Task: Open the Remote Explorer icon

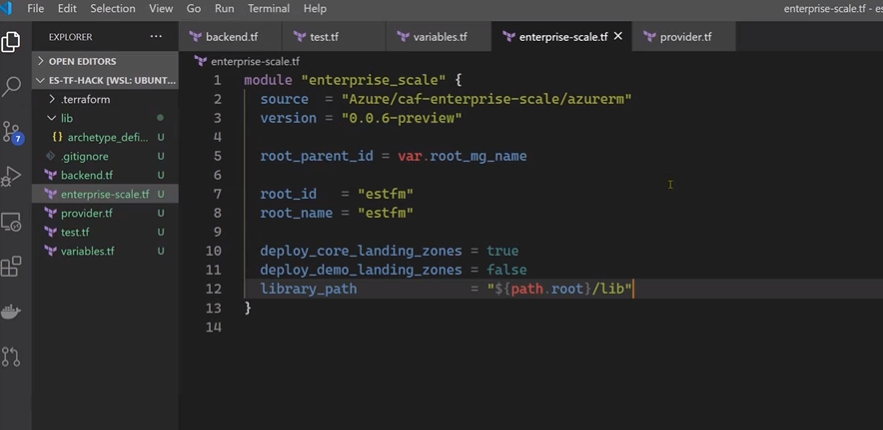Action: click(x=12, y=222)
